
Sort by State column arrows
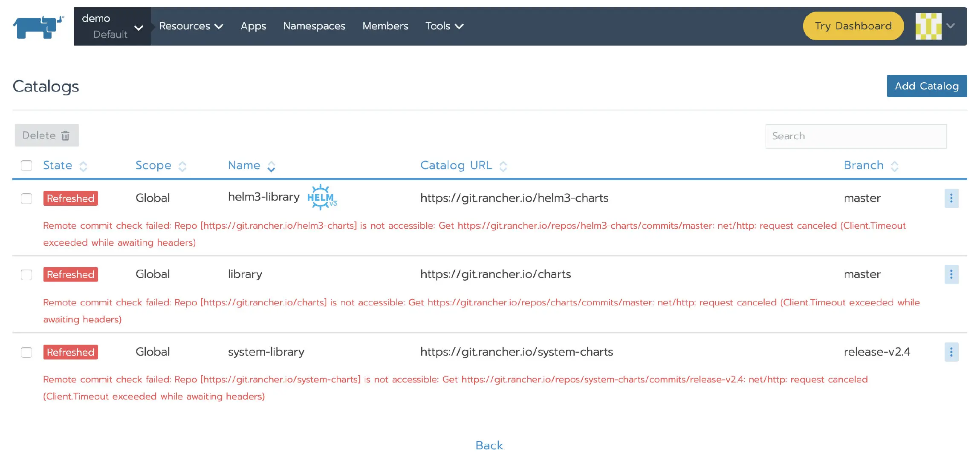[x=84, y=166]
